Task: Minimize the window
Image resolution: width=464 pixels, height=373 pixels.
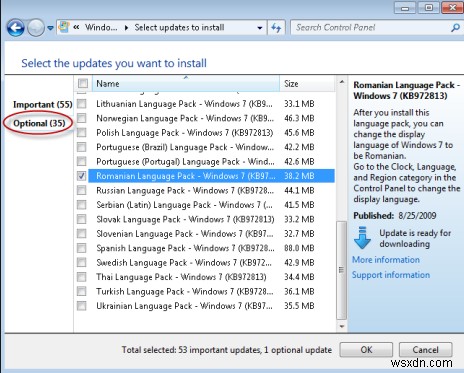Action: 405,7
